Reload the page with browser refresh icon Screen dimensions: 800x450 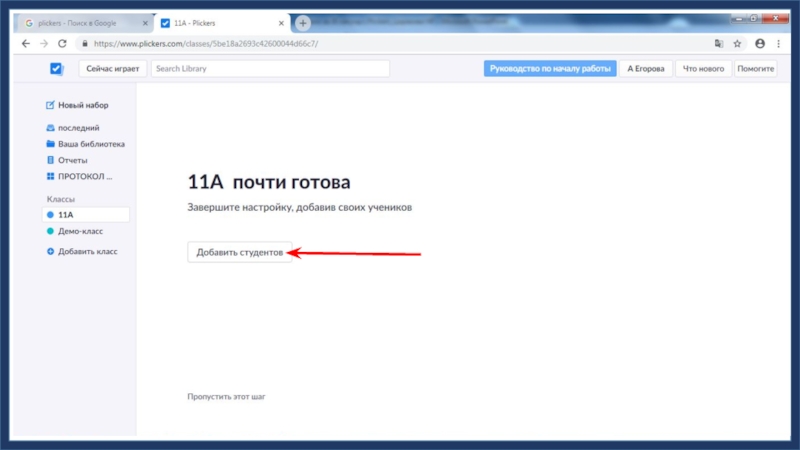click(62, 44)
